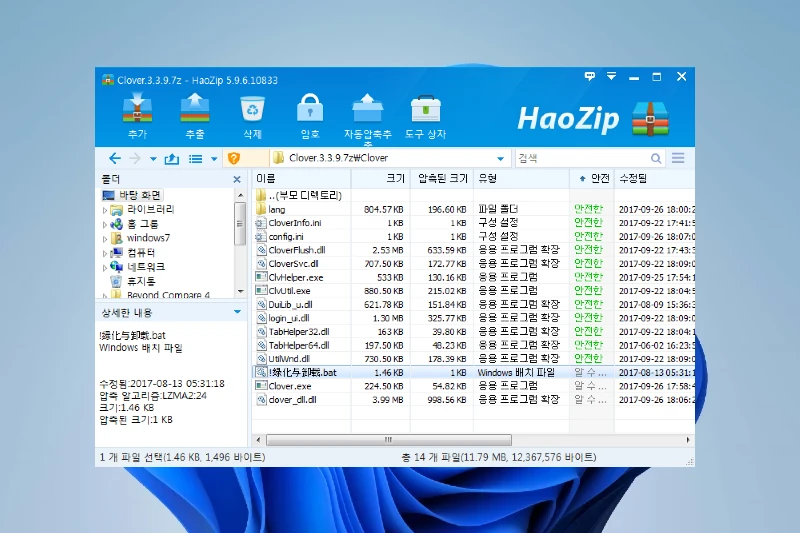The image size is (800, 533).
Task: Select the UtilWnd.dll file
Action: point(473,359)
